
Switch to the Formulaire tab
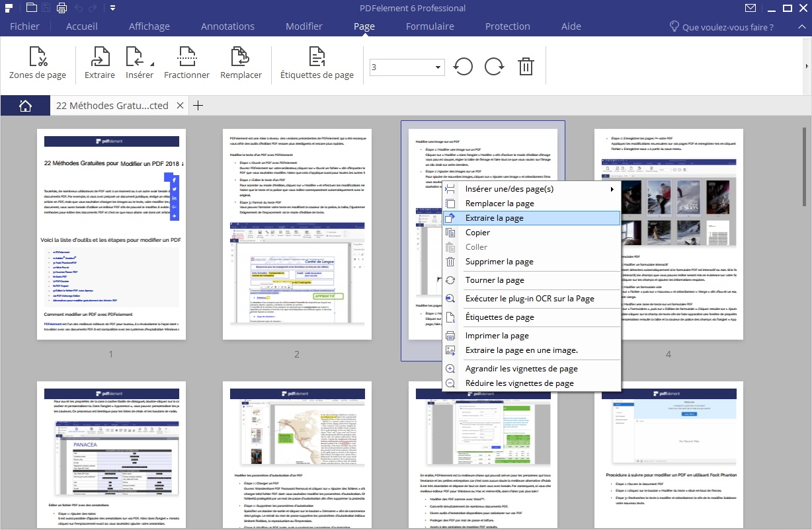[430, 26]
